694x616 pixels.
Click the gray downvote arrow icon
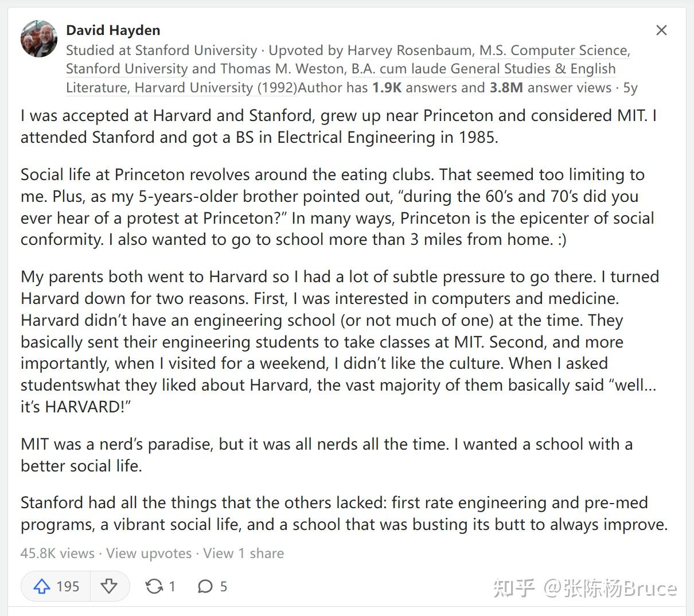tap(109, 586)
